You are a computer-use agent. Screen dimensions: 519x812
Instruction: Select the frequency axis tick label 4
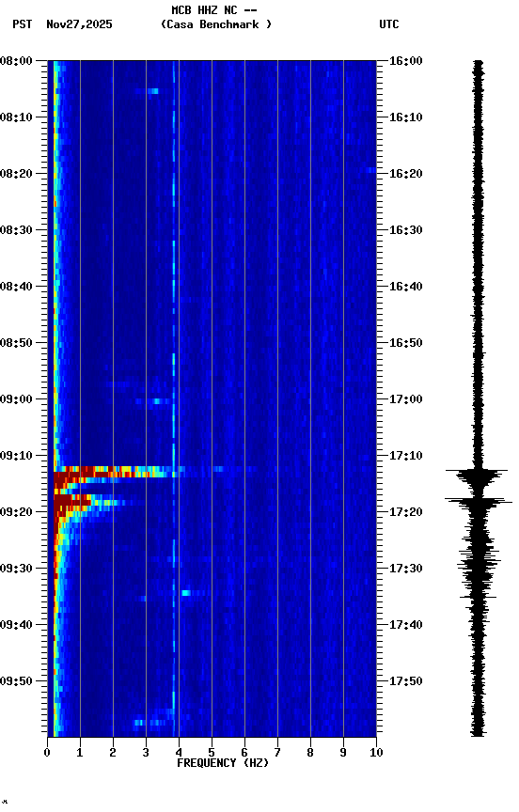pos(179,753)
